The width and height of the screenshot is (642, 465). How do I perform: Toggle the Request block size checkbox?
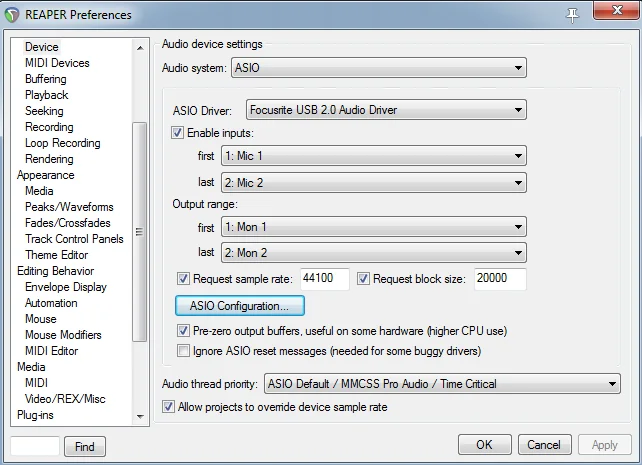pyautogui.click(x=363, y=279)
